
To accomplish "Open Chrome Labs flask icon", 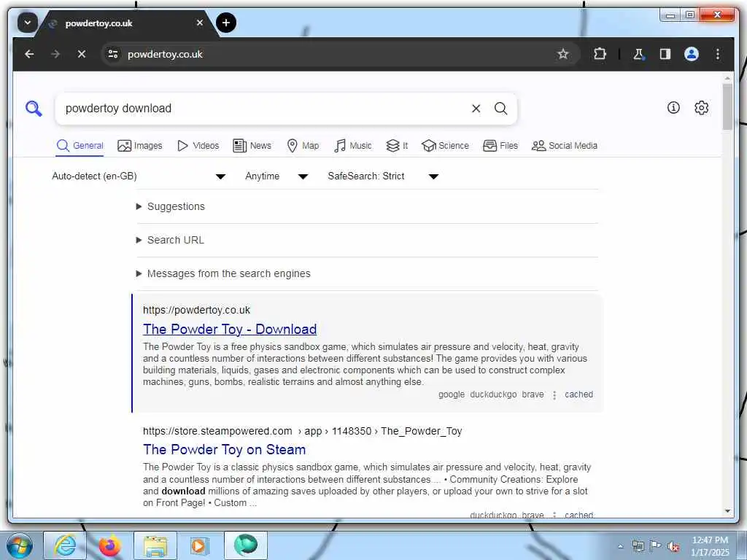I will pos(638,54).
